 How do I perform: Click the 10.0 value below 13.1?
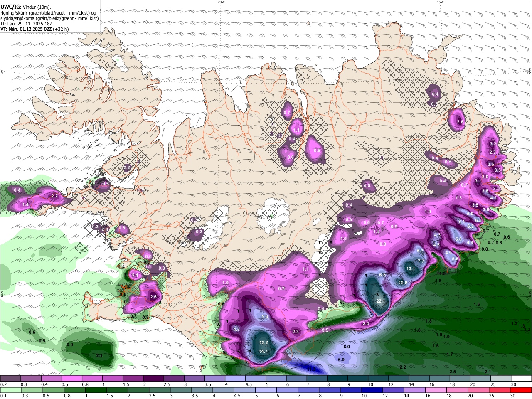(402, 283)
